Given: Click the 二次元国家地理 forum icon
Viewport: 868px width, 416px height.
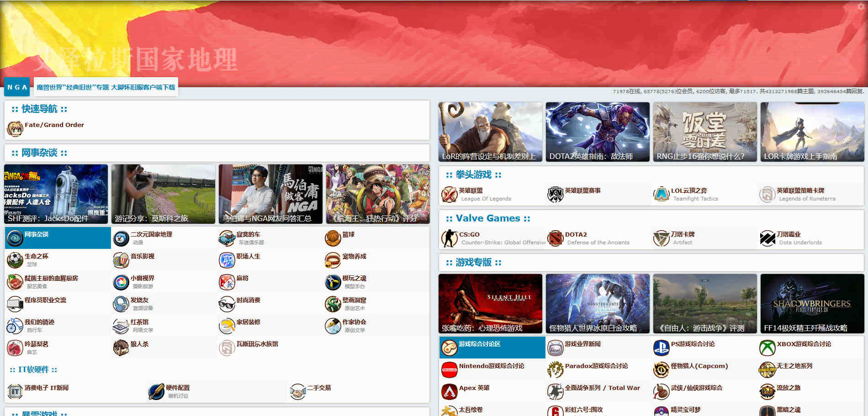Looking at the screenshot, I should [x=121, y=238].
